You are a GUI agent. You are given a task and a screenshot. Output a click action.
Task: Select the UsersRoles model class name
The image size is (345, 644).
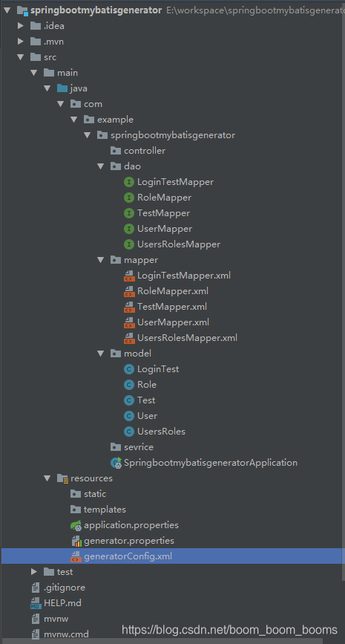(x=161, y=432)
